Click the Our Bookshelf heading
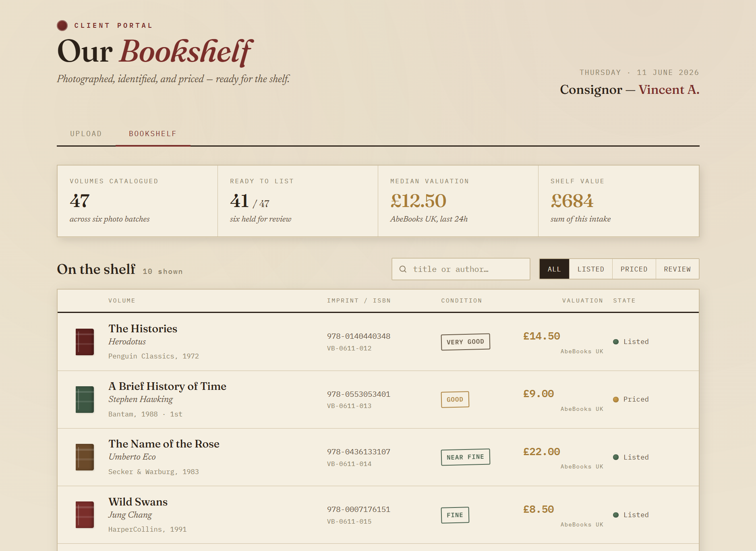 click(155, 52)
